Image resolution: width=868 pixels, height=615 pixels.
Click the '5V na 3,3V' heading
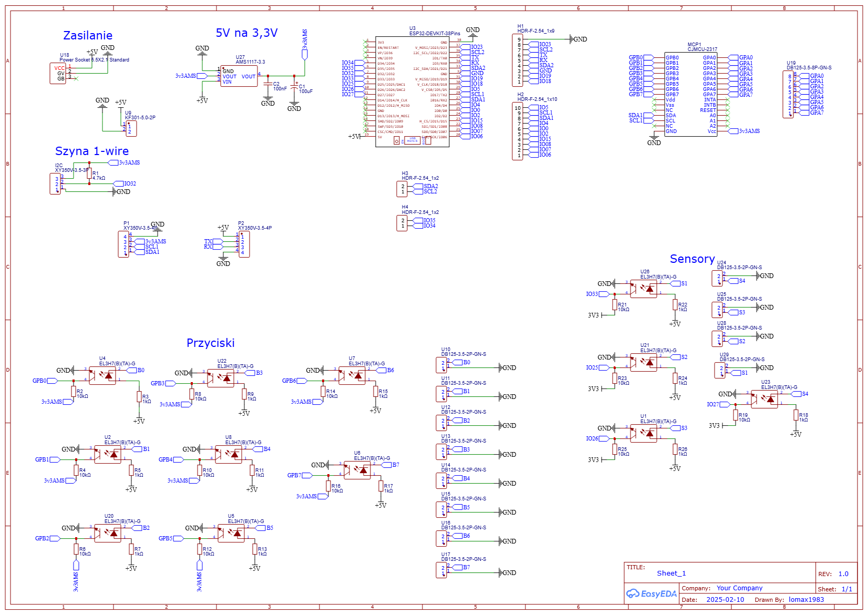coord(246,33)
